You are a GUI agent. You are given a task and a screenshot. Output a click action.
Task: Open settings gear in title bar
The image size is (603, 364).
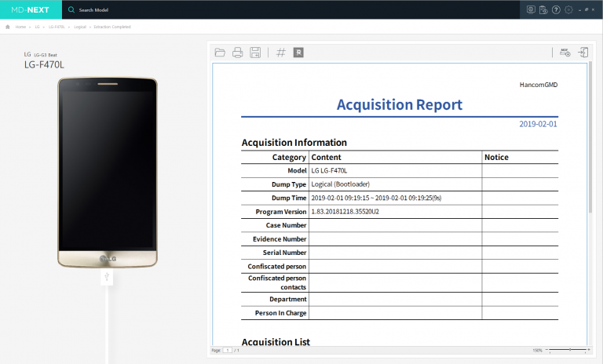click(x=568, y=10)
